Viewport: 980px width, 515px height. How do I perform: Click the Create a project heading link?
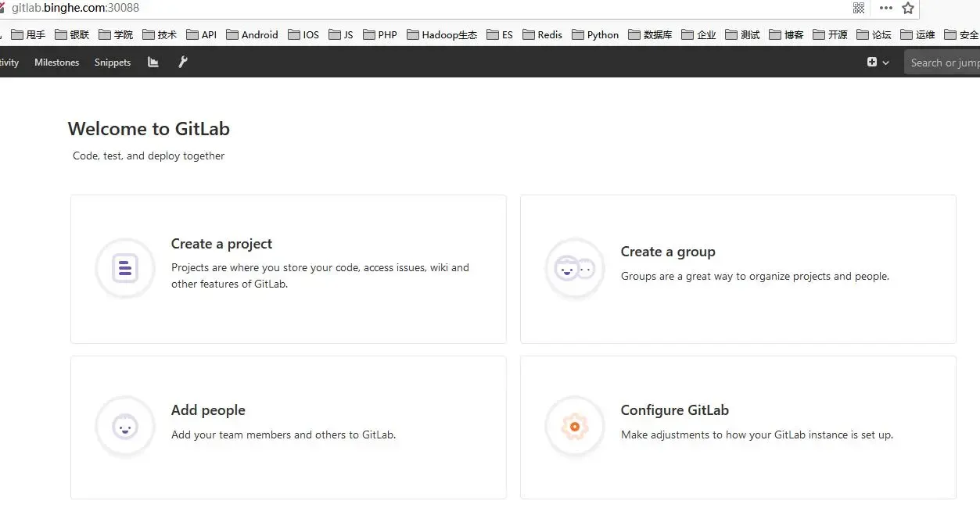tap(221, 244)
